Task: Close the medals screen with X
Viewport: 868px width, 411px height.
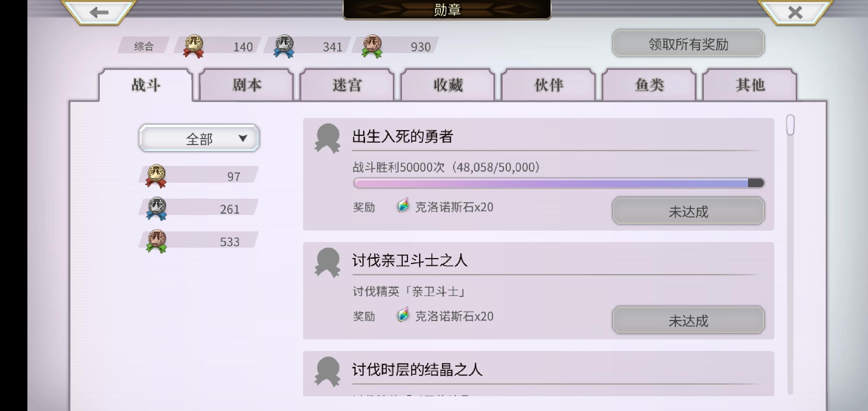Action: coord(795,12)
